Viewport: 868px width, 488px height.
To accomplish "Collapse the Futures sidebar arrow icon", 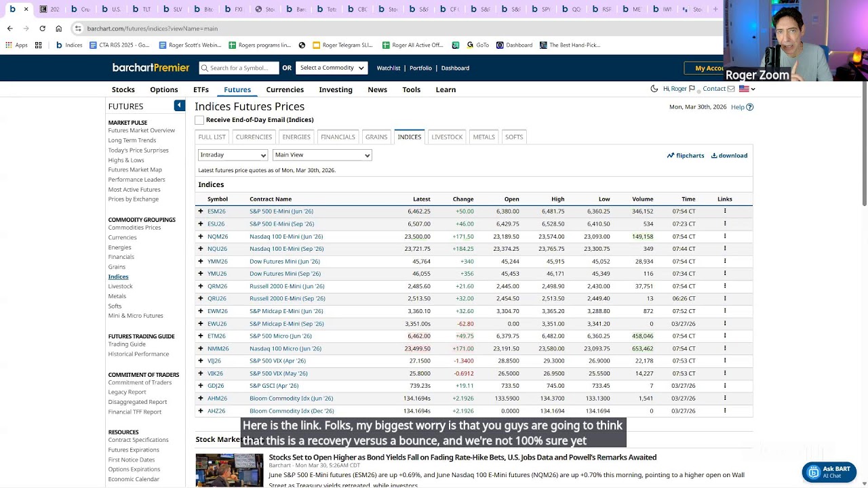I will click(179, 105).
